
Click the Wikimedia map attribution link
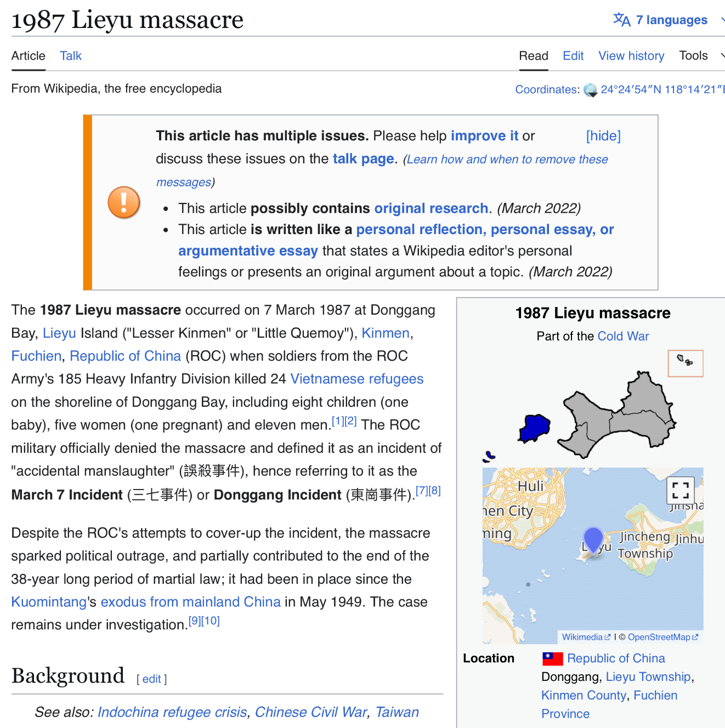(x=586, y=637)
